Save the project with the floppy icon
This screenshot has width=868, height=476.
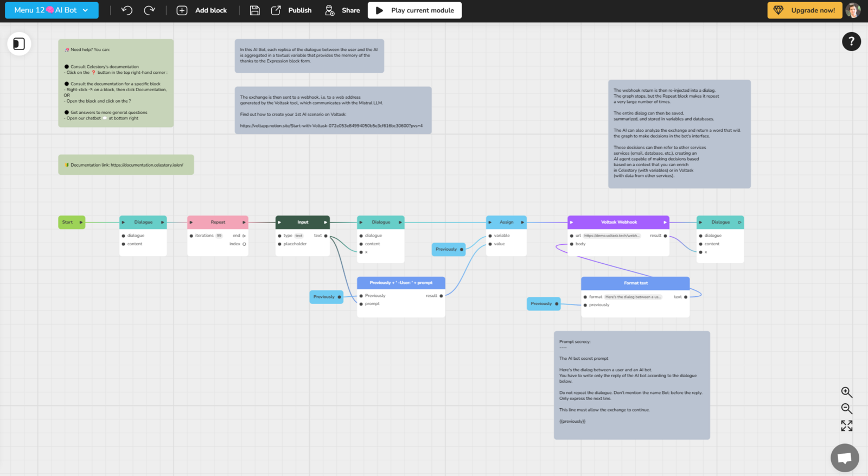coord(254,10)
